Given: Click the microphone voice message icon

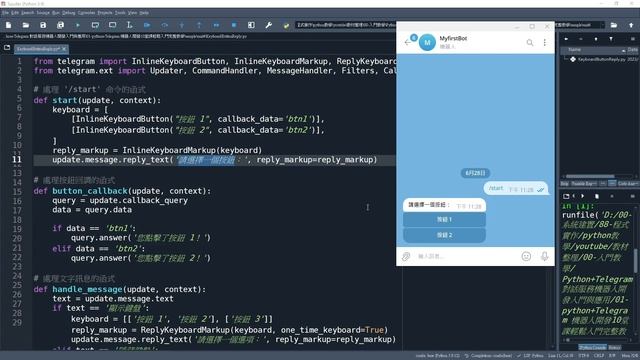Looking at the screenshot, I should (544, 256).
